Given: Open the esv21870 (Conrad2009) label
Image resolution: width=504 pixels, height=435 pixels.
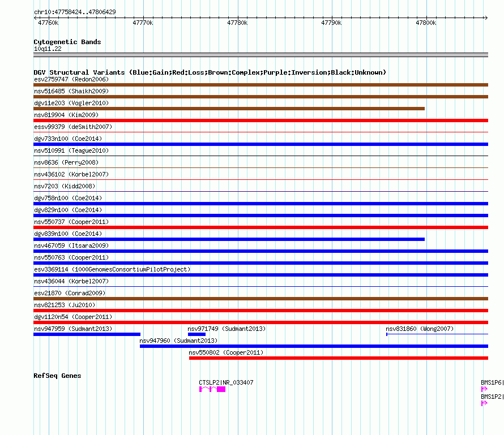Looking at the screenshot, I should point(70,293).
